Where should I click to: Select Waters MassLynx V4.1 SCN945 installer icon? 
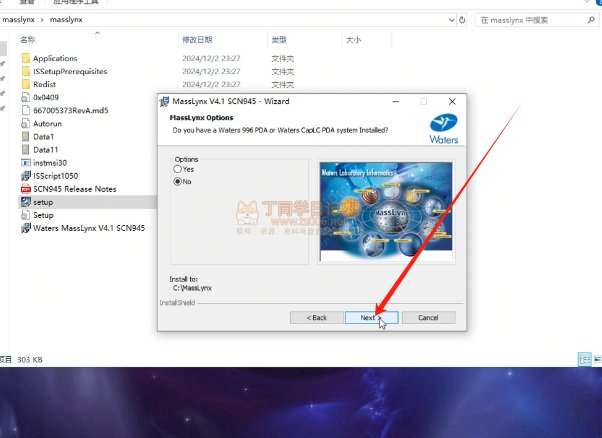click(26, 228)
